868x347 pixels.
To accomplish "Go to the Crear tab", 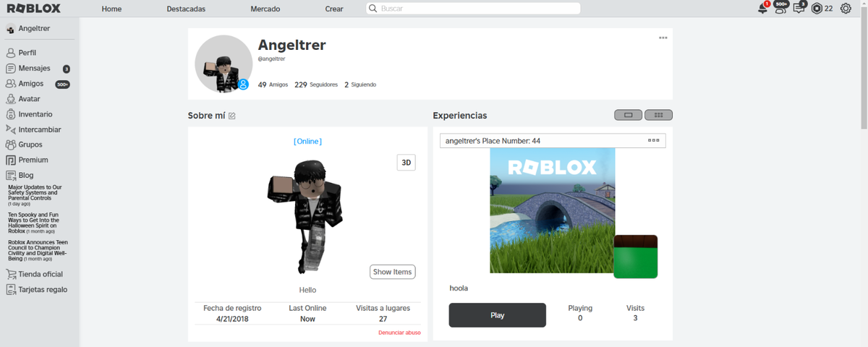I will click(x=334, y=9).
